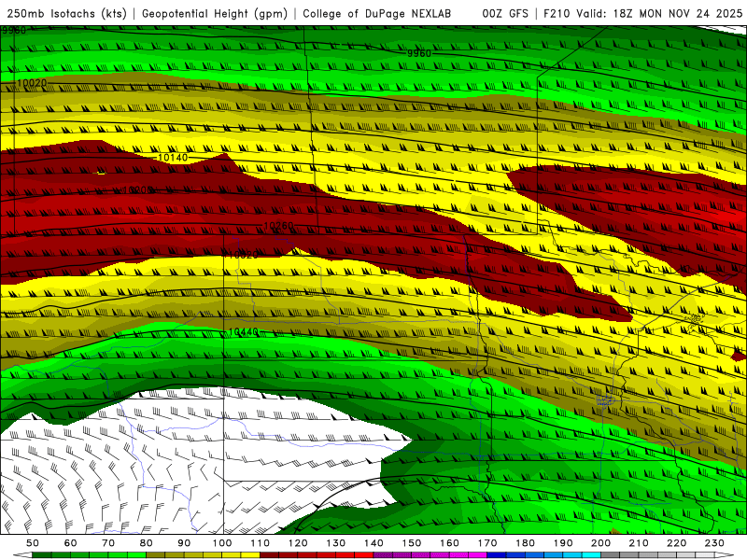Click the left arrow end of color bar
The width and height of the screenshot is (747, 560).
click(22, 555)
